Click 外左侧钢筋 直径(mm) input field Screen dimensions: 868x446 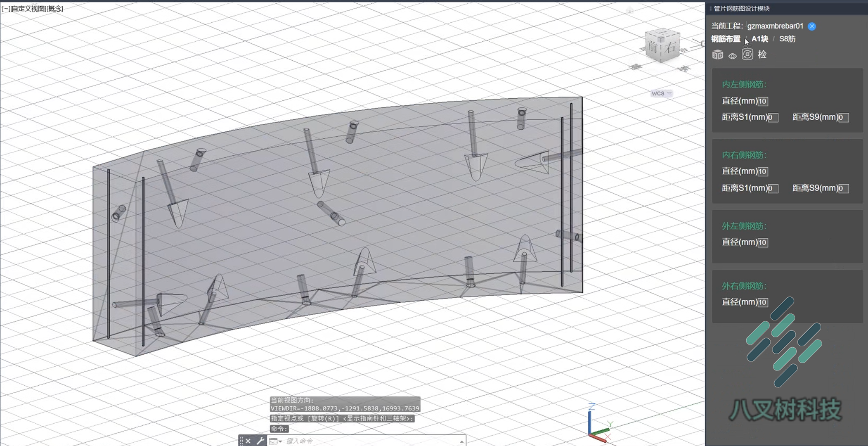tap(763, 243)
